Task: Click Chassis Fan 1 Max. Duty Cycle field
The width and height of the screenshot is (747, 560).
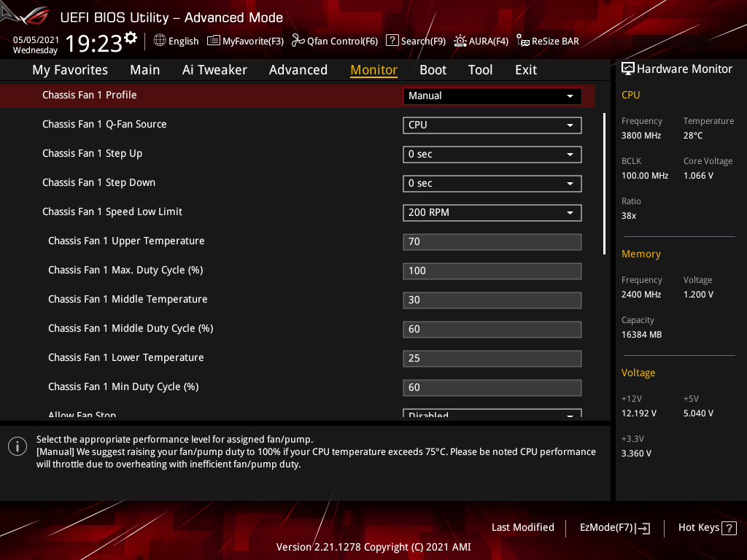Action: [x=492, y=271]
